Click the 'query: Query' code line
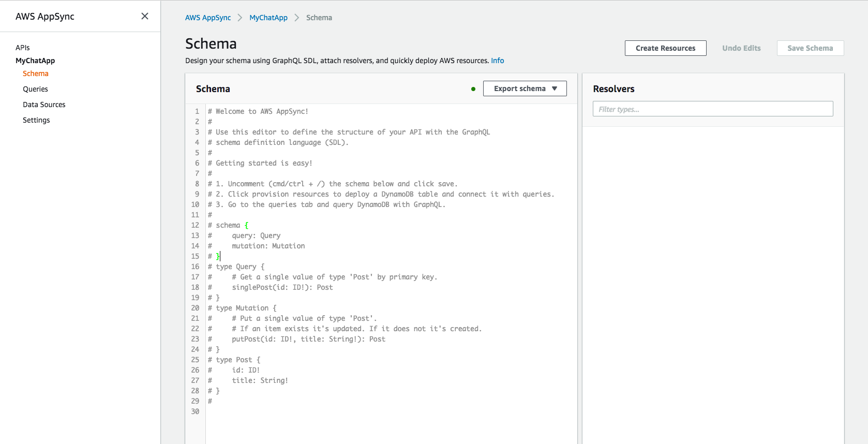868x444 pixels. (x=256, y=235)
